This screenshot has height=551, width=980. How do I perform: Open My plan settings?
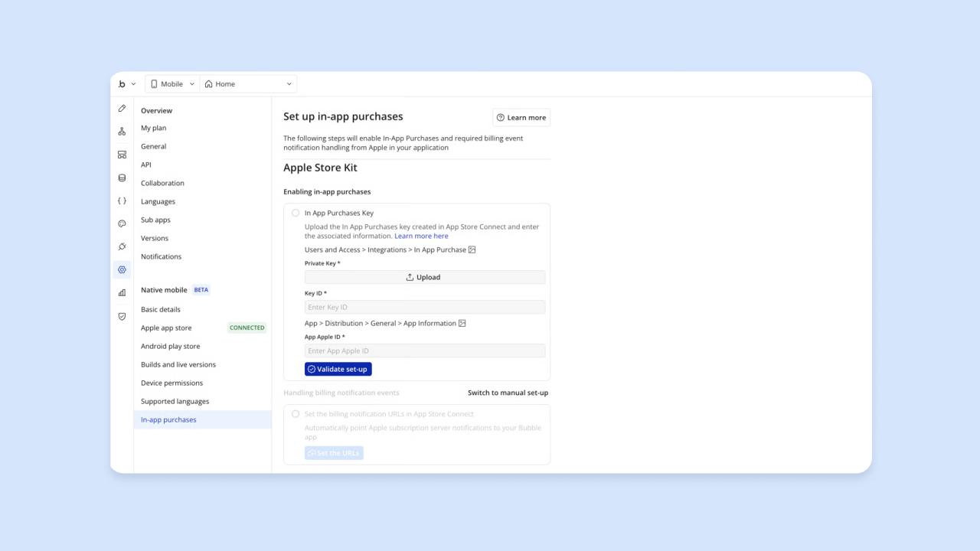pyautogui.click(x=153, y=128)
